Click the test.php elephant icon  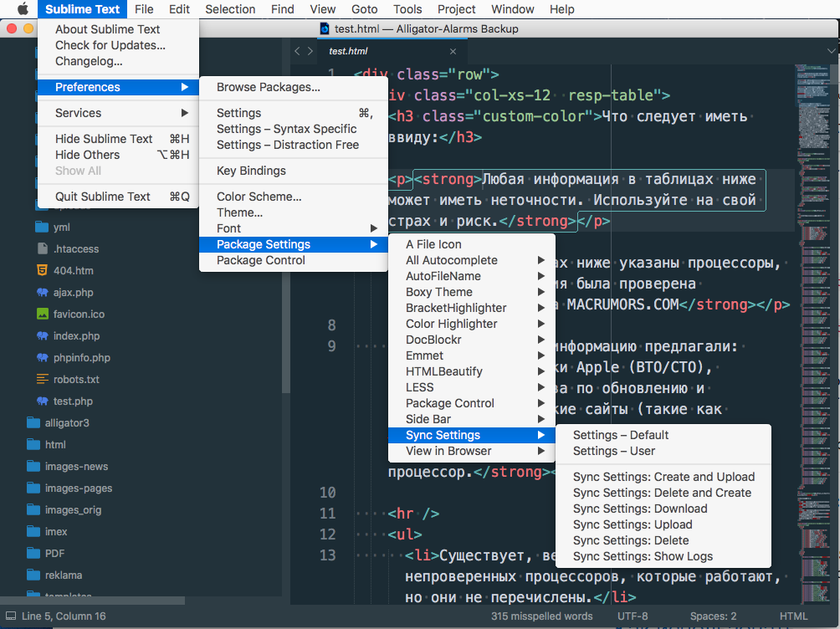tap(43, 401)
